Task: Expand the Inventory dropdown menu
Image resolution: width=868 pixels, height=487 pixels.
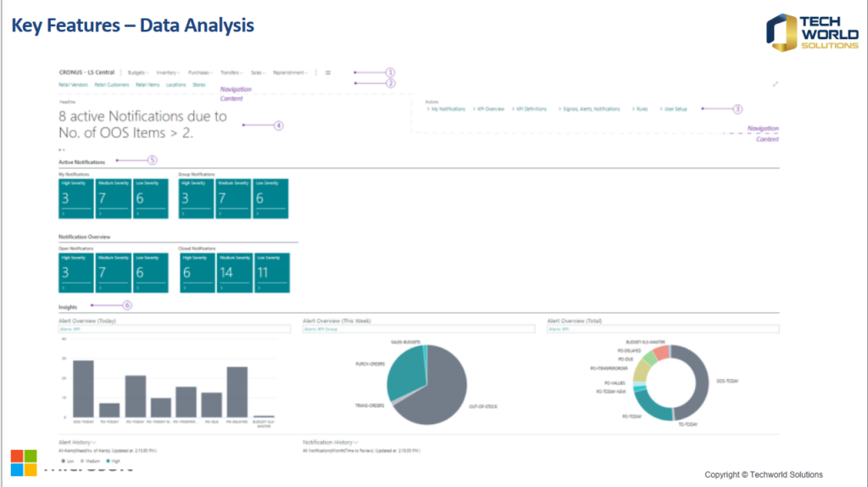Action: [x=168, y=73]
